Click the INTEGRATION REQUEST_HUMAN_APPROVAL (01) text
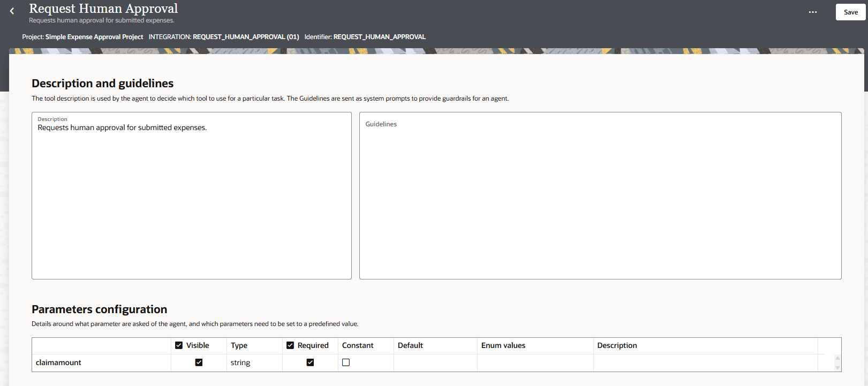The image size is (868, 386). (224, 37)
